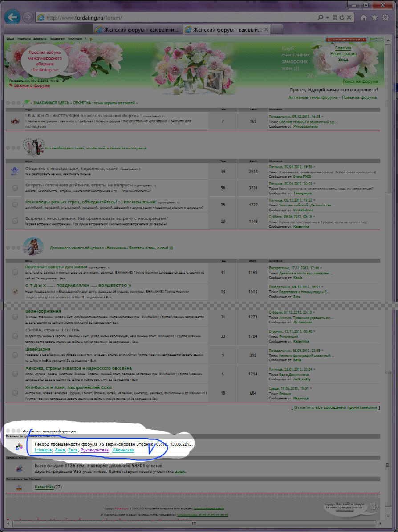Open Общение с иностранцем, переписка, скайп forum
398x532 pixels.
pos(72,169)
